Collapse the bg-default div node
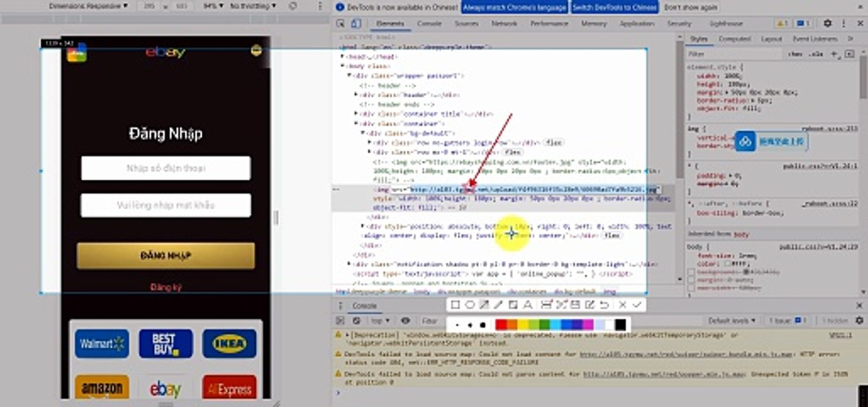 363,133
